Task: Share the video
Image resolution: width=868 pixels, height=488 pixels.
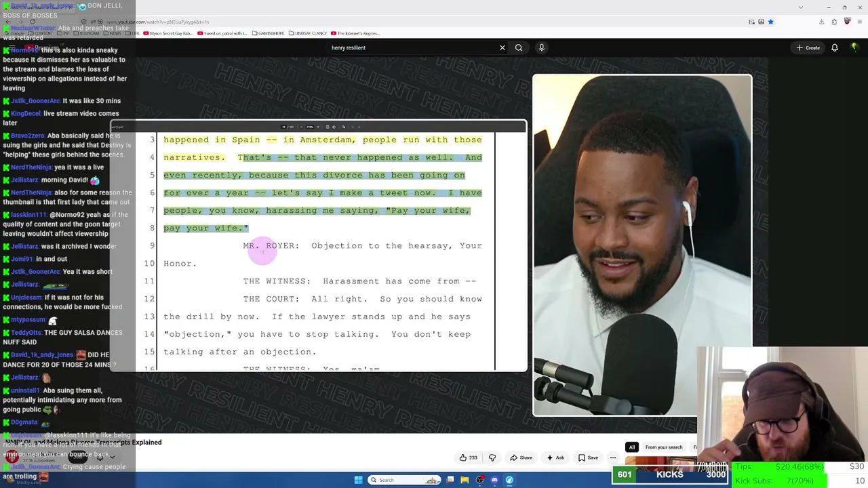Action: (x=521, y=457)
